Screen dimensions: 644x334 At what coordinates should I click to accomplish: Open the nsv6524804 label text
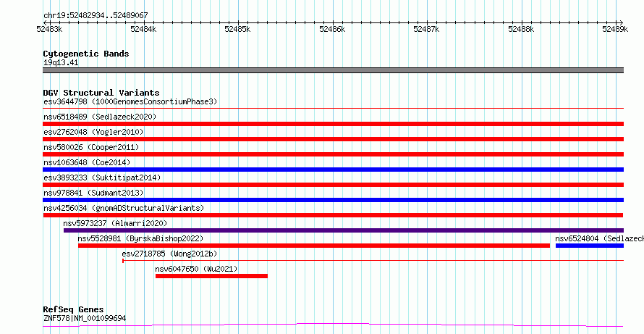click(x=599, y=238)
